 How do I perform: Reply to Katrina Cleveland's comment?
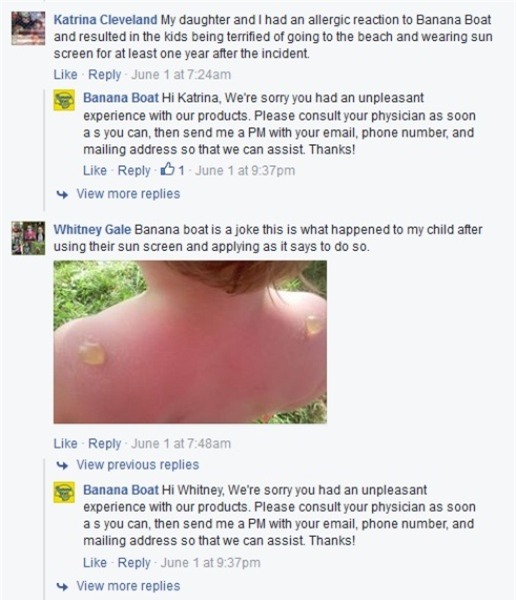(x=105, y=75)
